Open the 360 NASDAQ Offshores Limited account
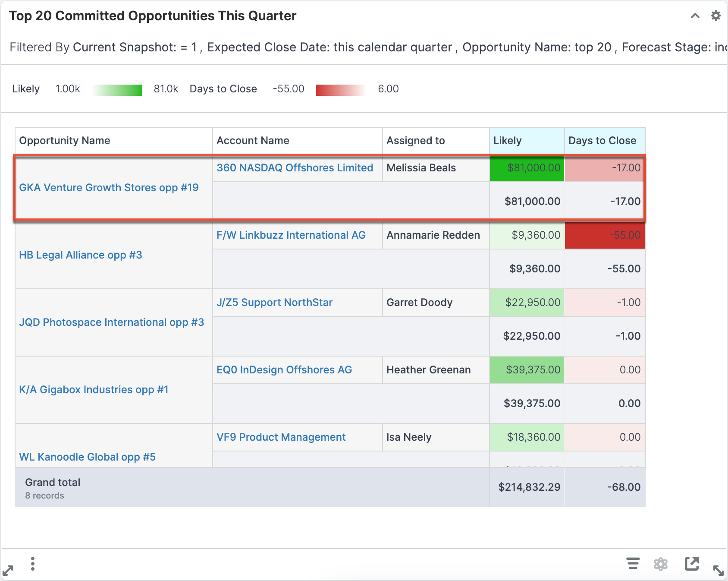 pyautogui.click(x=295, y=168)
